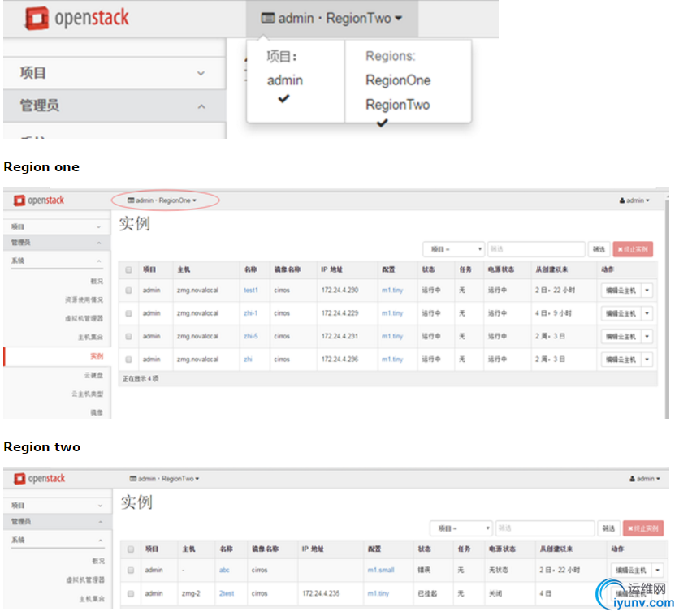Focus filter text field in Region two screenshot
Screen dimensions: 679x616
[x=545, y=528]
